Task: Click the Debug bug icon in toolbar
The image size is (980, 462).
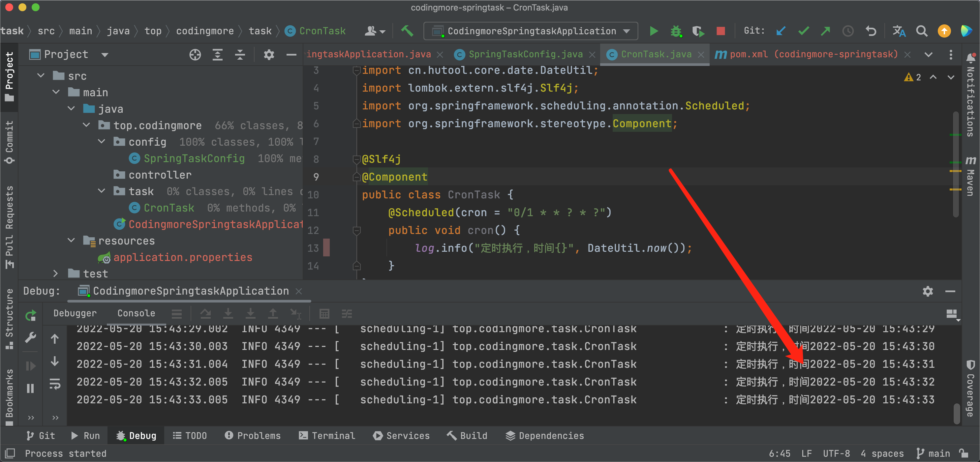Action: (x=676, y=31)
